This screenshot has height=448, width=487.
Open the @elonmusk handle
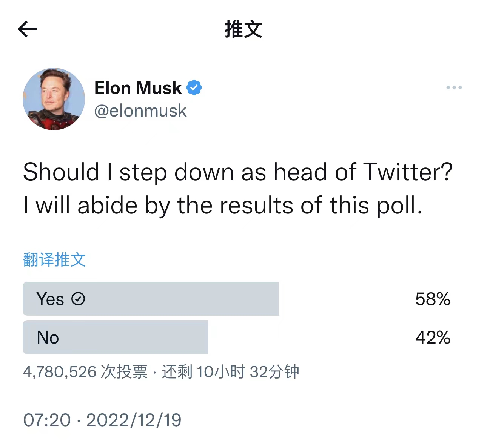point(140,111)
